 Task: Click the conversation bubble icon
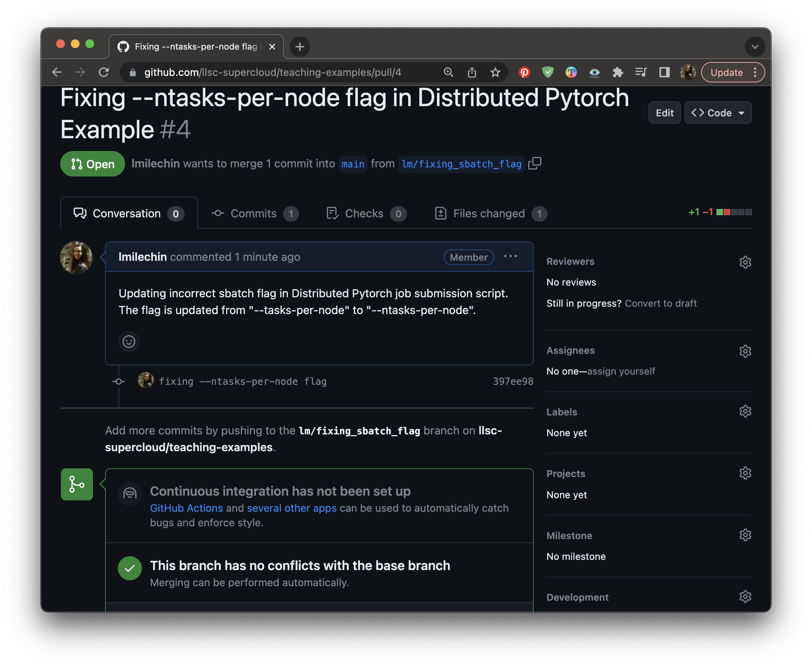[78, 213]
